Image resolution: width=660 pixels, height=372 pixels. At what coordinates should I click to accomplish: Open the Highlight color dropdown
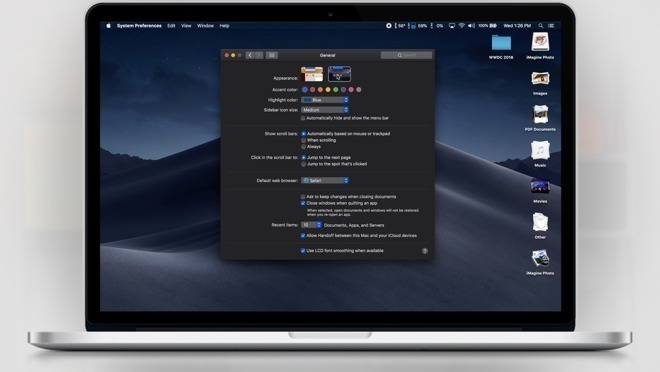(x=325, y=100)
